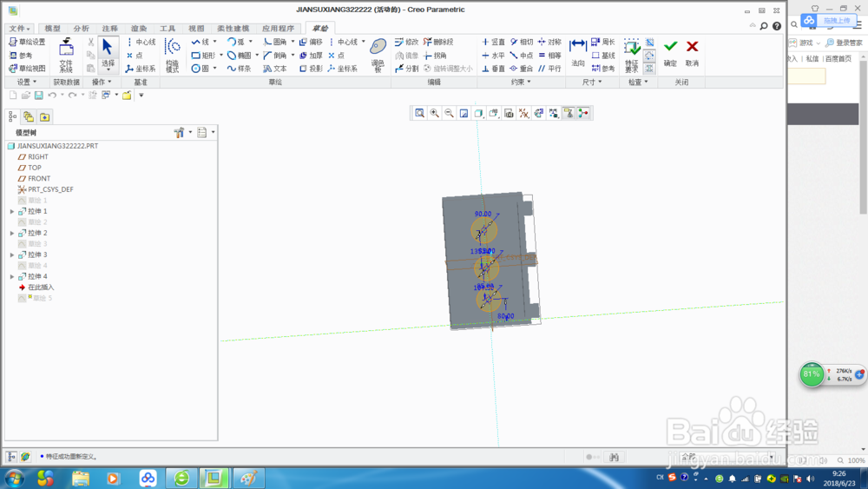Switch to the 渲染 ribbon tab
Viewport: 868px width, 489px height.
tap(138, 29)
